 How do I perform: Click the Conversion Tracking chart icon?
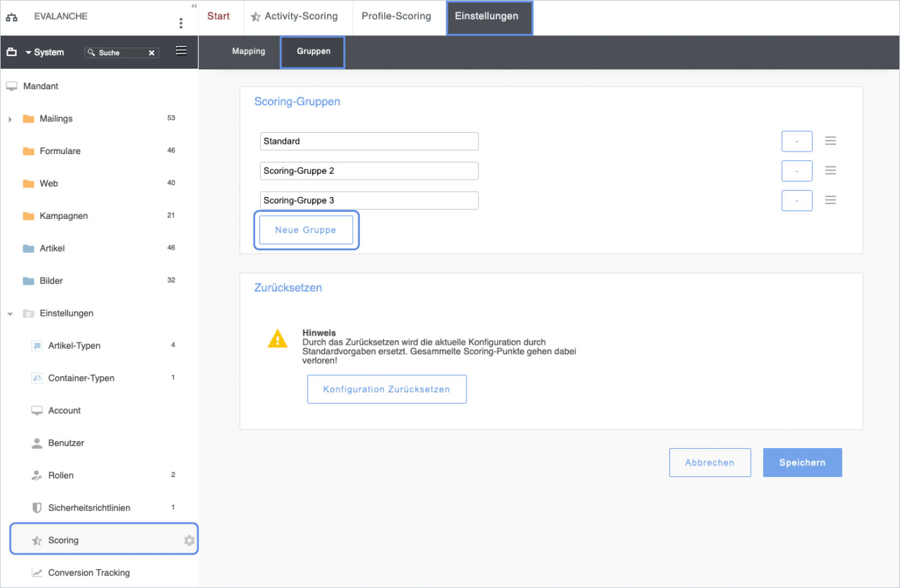[x=37, y=573]
